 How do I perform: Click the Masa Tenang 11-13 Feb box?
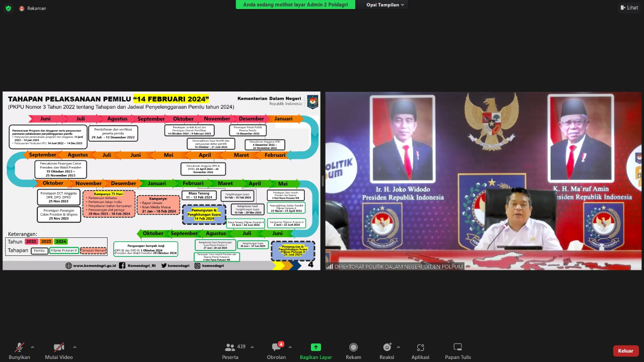click(199, 196)
